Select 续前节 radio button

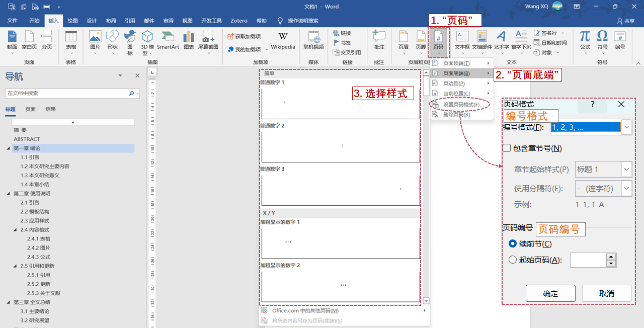[x=513, y=244]
